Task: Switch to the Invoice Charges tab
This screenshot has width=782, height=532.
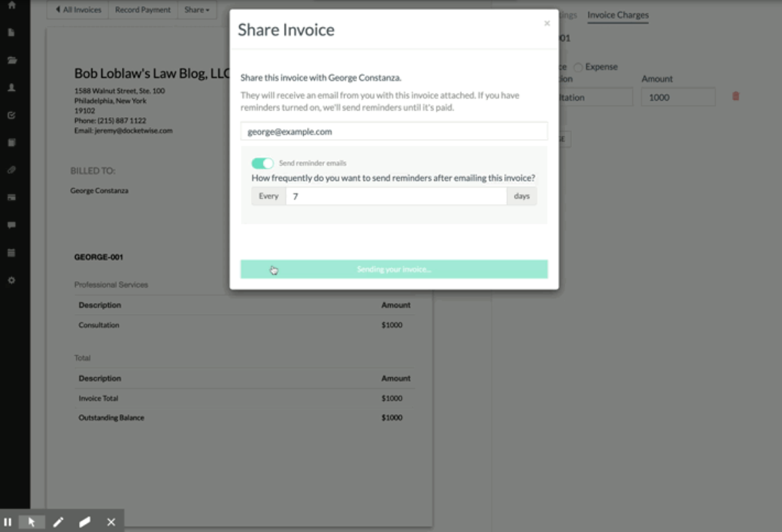Action: click(x=617, y=15)
